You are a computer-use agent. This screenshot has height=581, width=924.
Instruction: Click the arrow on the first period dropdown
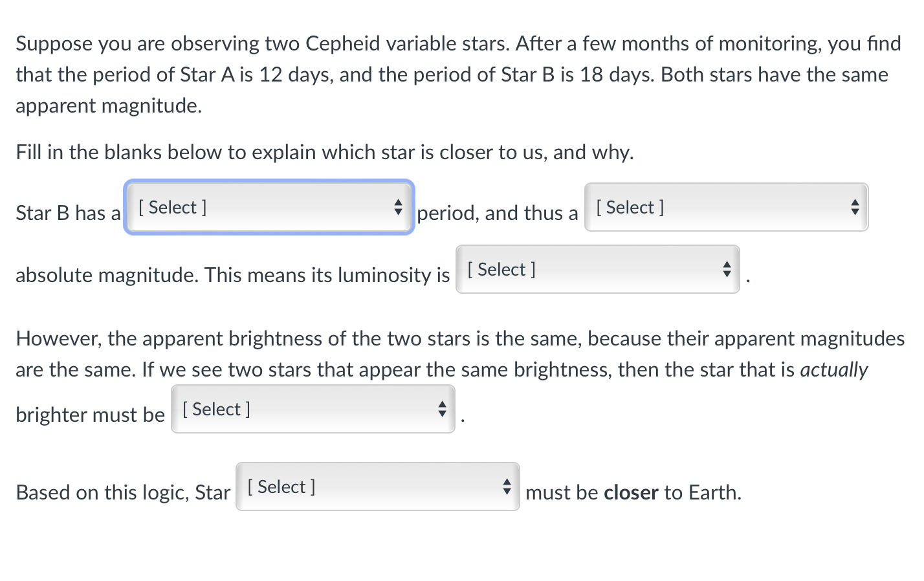point(399,207)
